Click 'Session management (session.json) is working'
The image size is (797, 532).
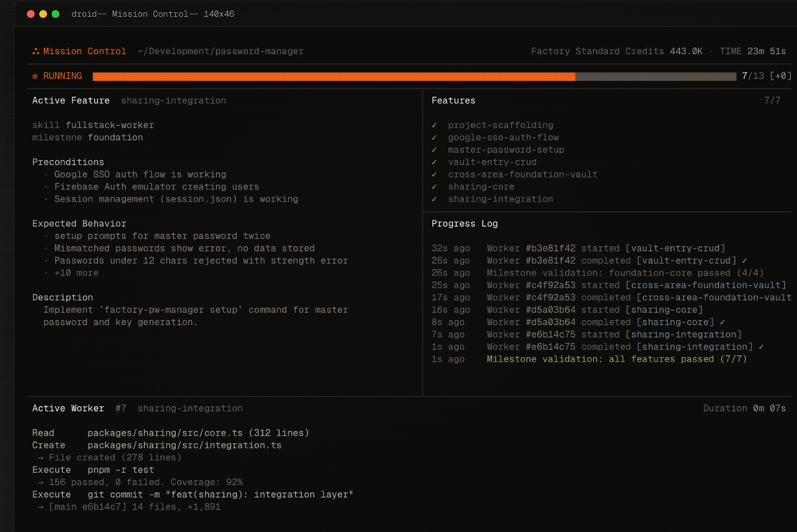(176, 199)
